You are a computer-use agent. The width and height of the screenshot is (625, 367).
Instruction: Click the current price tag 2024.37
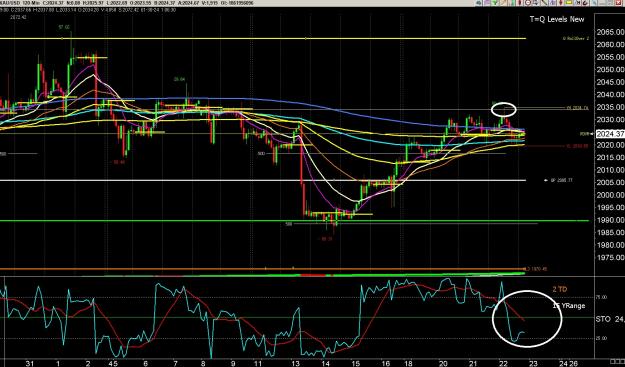609,134
